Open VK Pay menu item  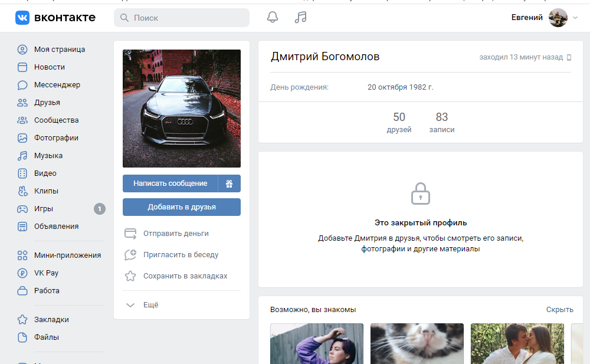(46, 273)
